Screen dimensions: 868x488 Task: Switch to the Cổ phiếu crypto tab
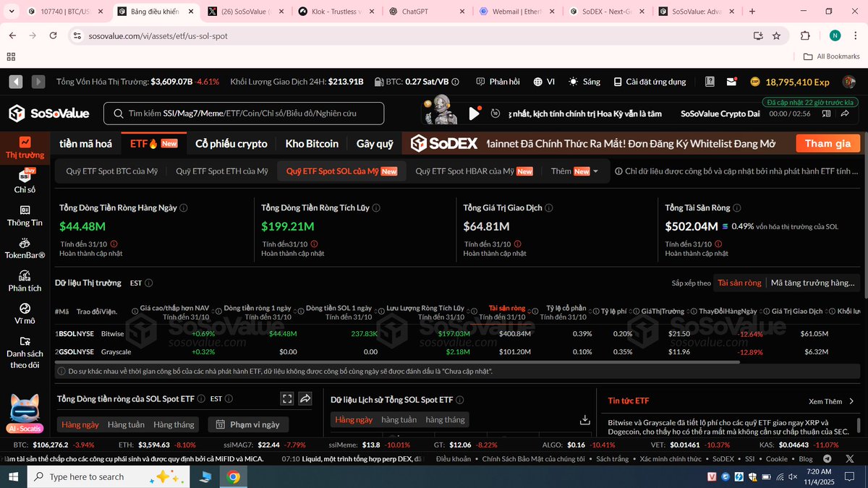coord(231,144)
